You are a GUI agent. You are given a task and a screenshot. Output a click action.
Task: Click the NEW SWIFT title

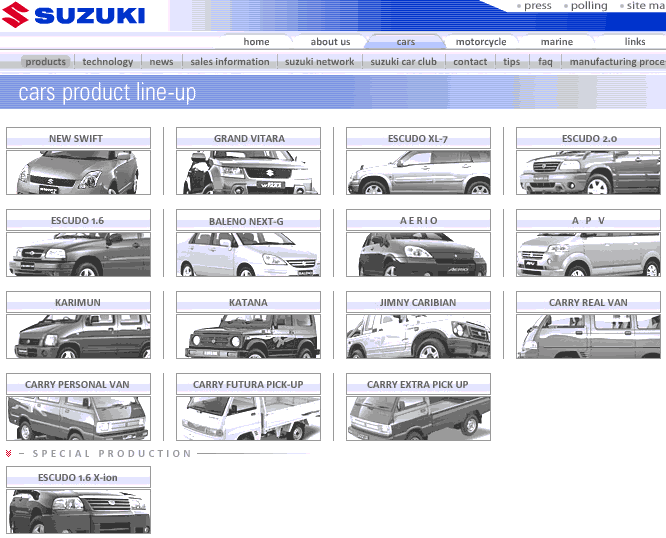click(78, 138)
